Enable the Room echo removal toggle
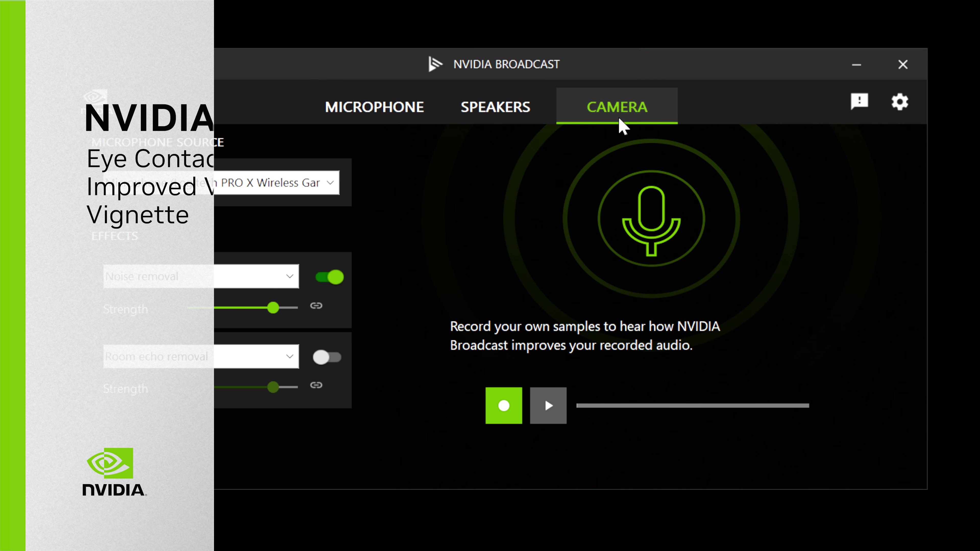Viewport: 980px width, 551px height. click(x=327, y=357)
